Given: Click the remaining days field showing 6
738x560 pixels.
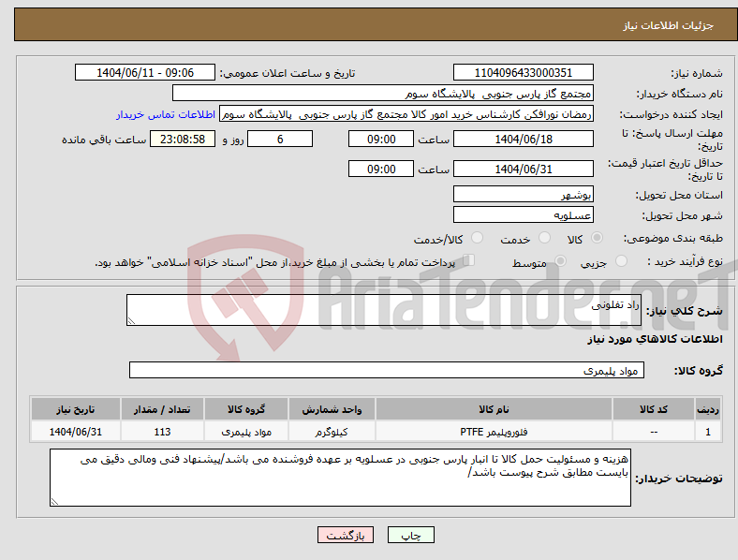Looking at the screenshot, I should 280,140.
